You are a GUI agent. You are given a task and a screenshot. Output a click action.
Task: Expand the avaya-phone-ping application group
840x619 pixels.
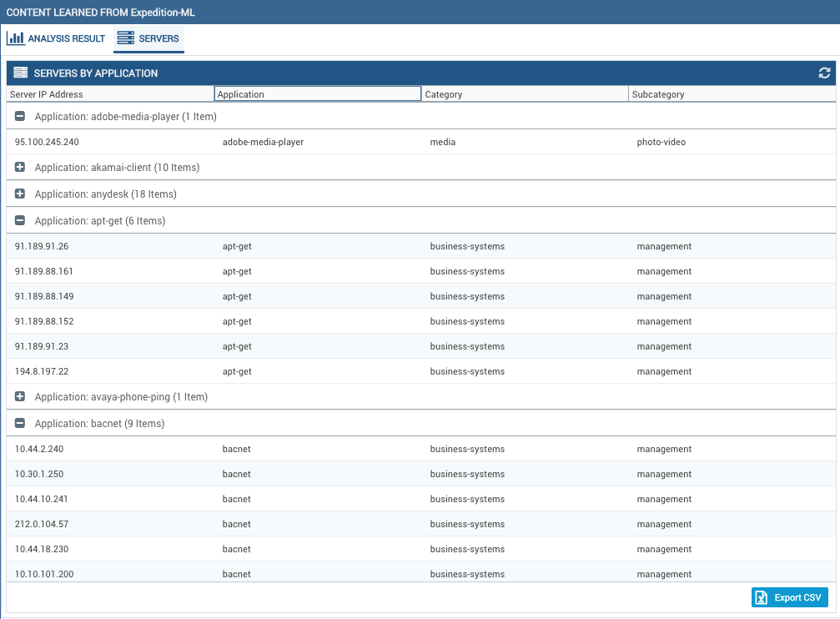pos(20,396)
